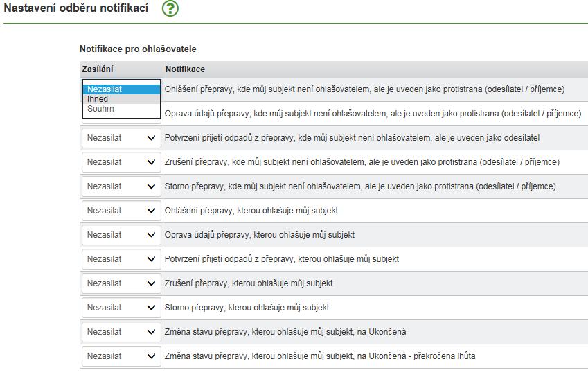Viewport: 588px width, 377px height.
Task: Click the 'Zasílání' column header
Action: [x=98, y=69]
